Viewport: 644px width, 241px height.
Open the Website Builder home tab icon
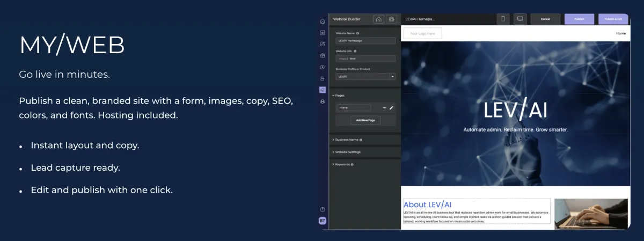click(x=379, y=19)
